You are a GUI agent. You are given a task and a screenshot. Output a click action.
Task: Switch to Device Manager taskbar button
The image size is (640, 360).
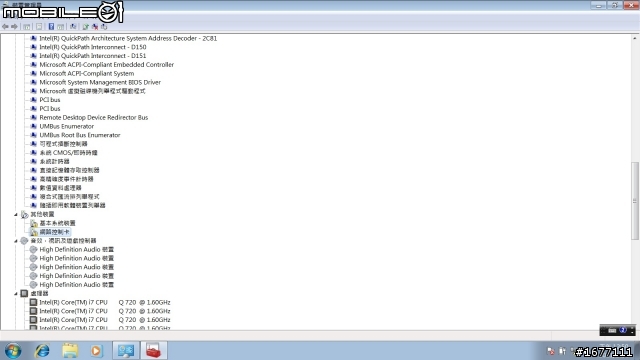(x=126, y=351)
